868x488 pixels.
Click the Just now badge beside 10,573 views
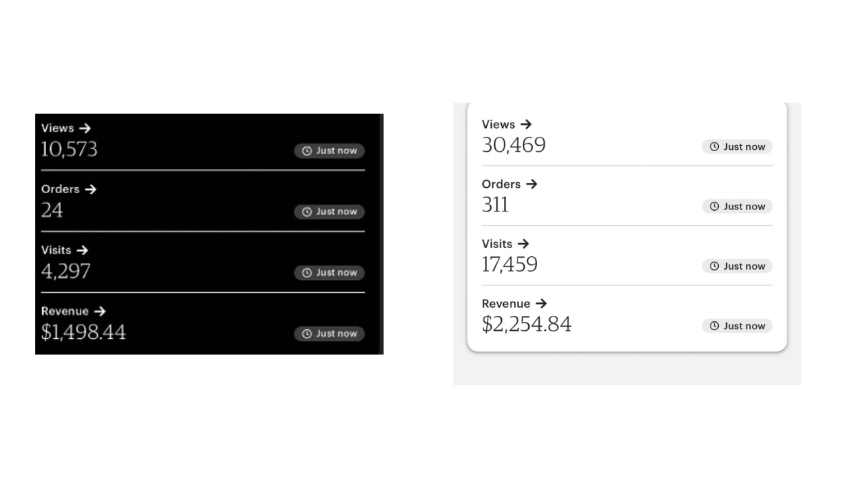click(x=330, y=150)
